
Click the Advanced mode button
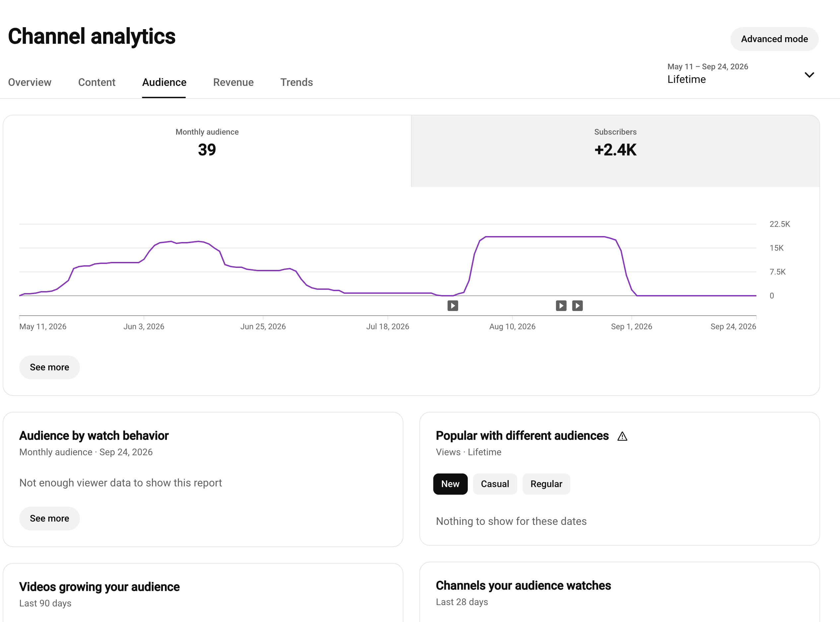(774, 39)
